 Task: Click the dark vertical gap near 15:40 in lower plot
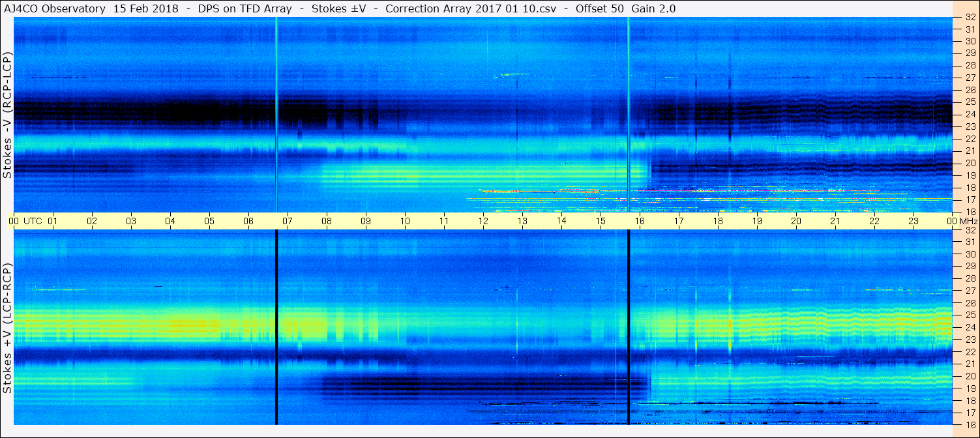(629, 327)
